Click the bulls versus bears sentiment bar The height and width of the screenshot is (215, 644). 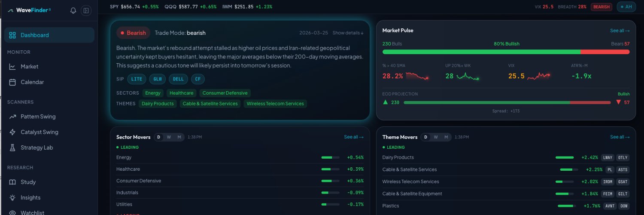(x=506, y=52)
